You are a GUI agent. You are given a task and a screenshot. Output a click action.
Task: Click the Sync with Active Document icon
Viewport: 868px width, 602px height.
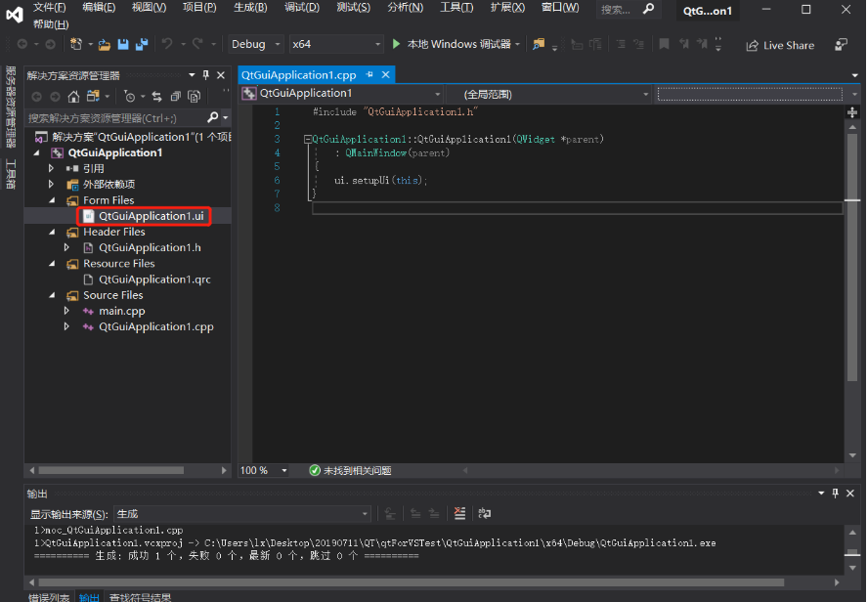click(x=156, y=97)
